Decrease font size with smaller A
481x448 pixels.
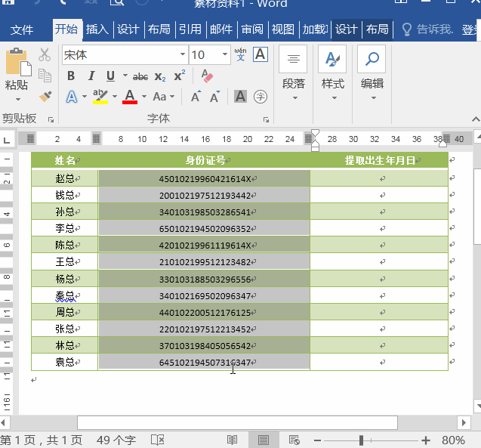coord(215,97)
